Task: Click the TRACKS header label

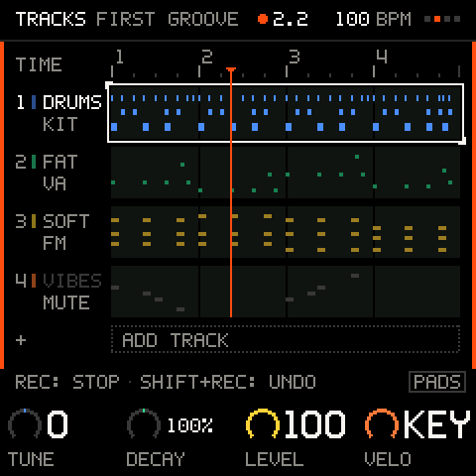Action: 51,19
